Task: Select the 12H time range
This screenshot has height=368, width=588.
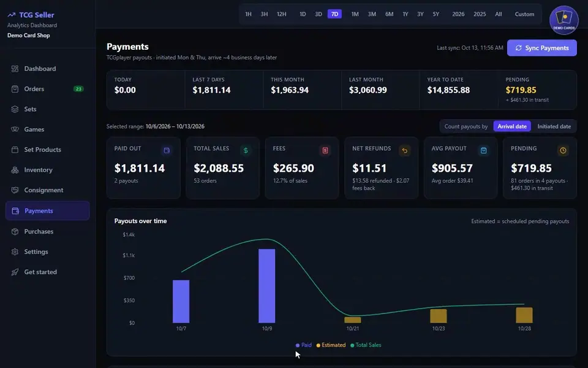Action: pyautogui.click(x=282, y=14)
